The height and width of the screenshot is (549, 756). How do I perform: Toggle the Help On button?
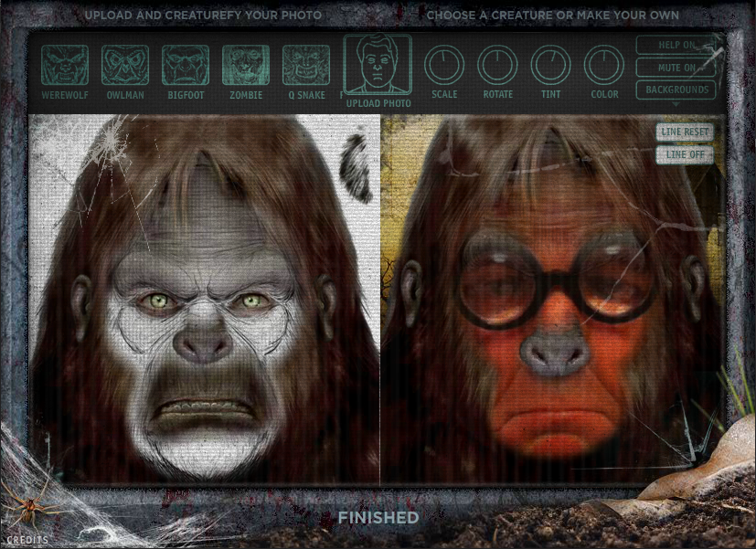click(x=676, y=46)
